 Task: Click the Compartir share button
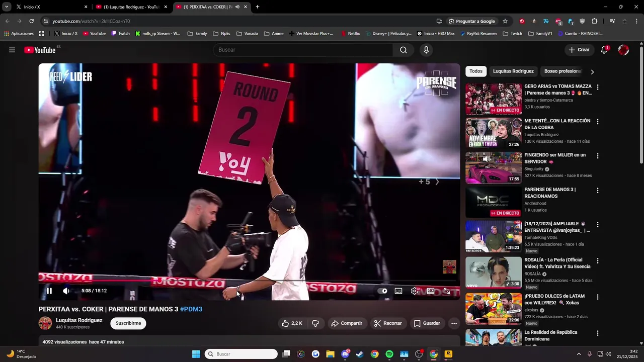click(347, 323)
